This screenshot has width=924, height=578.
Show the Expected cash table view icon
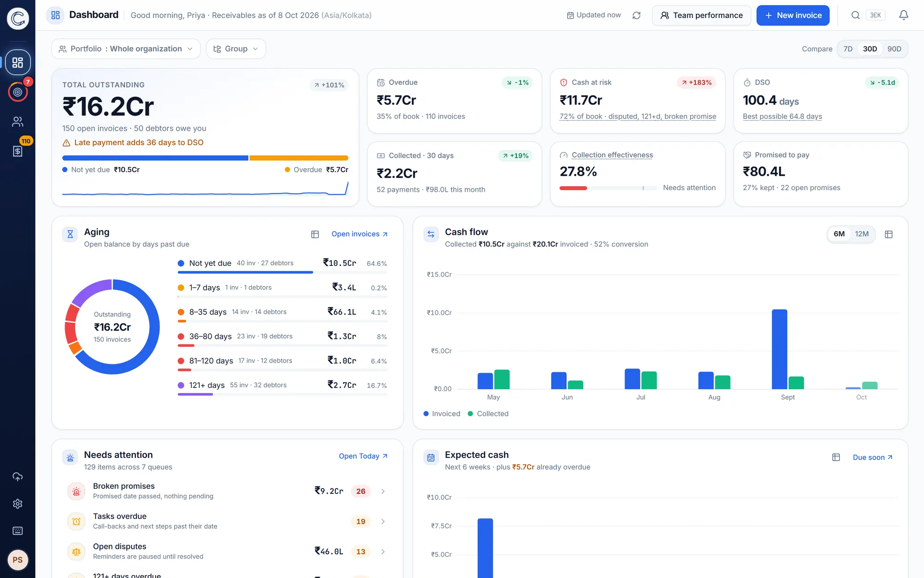[836, 457]
